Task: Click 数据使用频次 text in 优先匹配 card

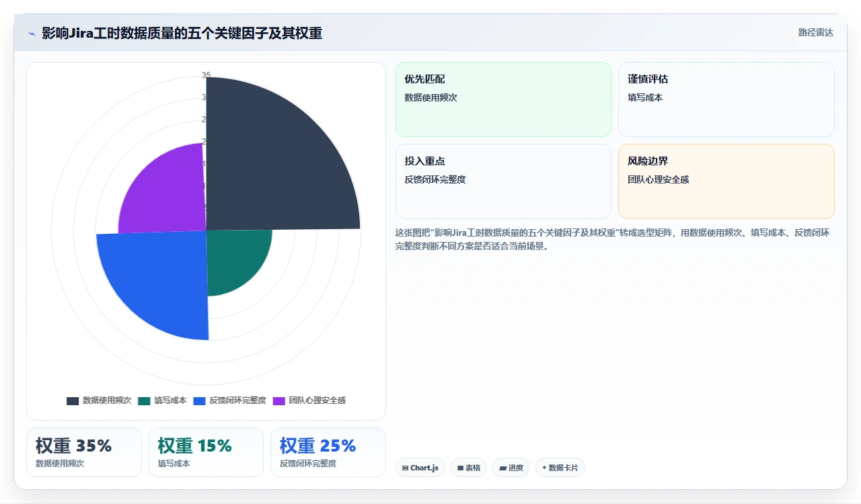Action: 430,97
